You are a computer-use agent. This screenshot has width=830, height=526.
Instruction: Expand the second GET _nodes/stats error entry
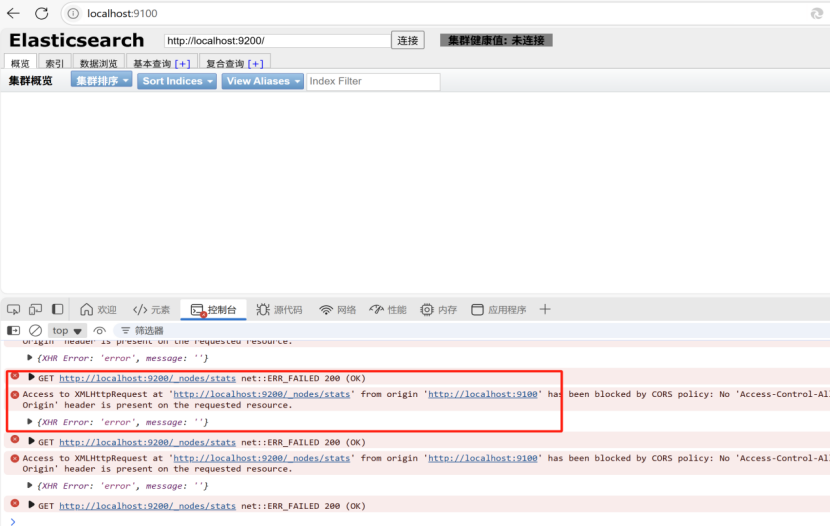(31, 441)
